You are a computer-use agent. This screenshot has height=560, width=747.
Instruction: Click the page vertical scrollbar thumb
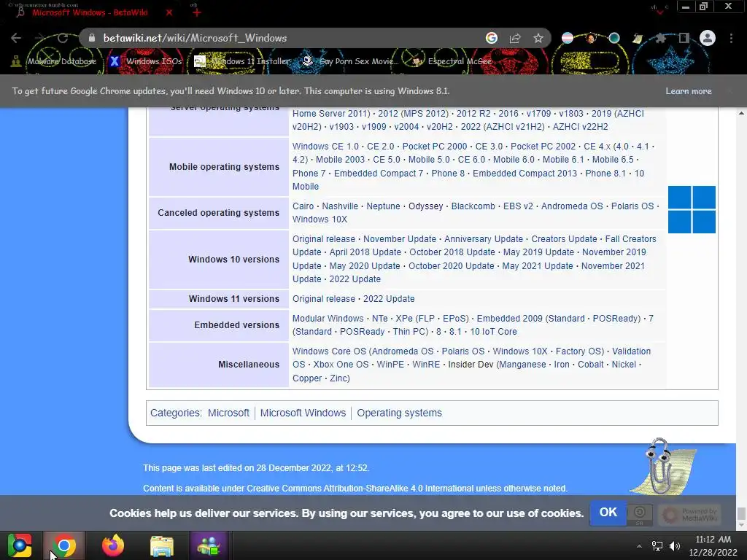coord(741,513)
